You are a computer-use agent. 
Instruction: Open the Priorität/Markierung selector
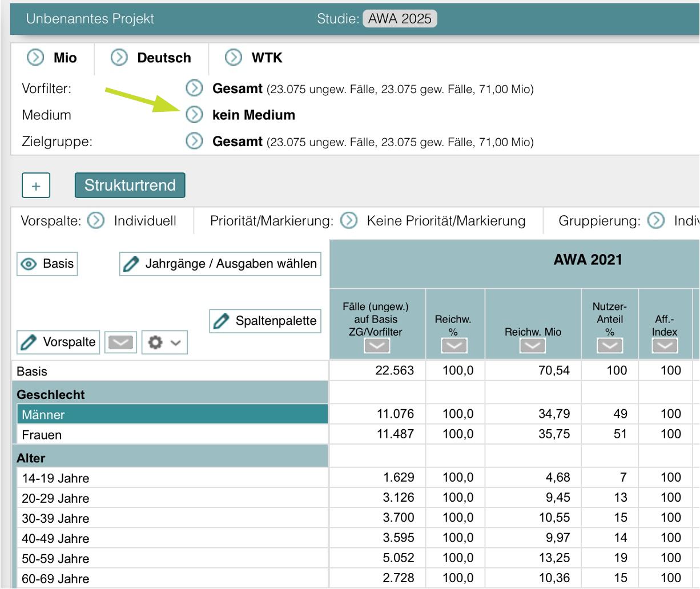(x=348, y=220)
